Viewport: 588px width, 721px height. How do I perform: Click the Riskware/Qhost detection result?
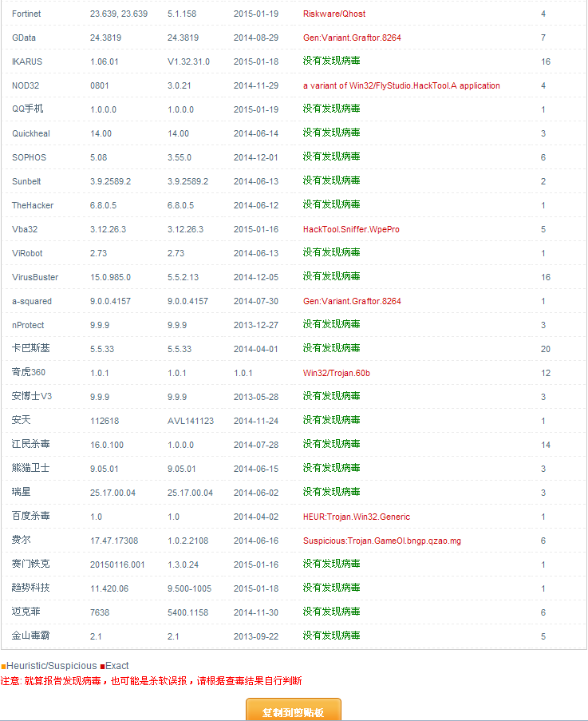coord(334,14)
